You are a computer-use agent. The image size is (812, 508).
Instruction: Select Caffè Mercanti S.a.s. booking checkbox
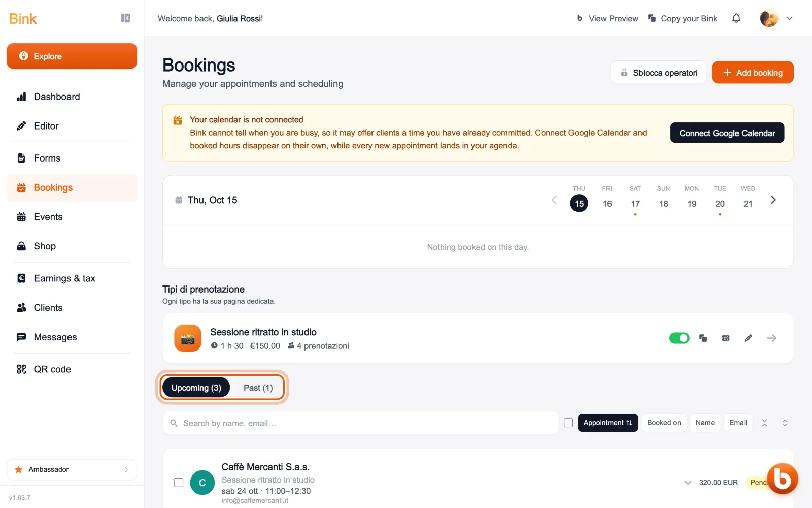(179, 483)
